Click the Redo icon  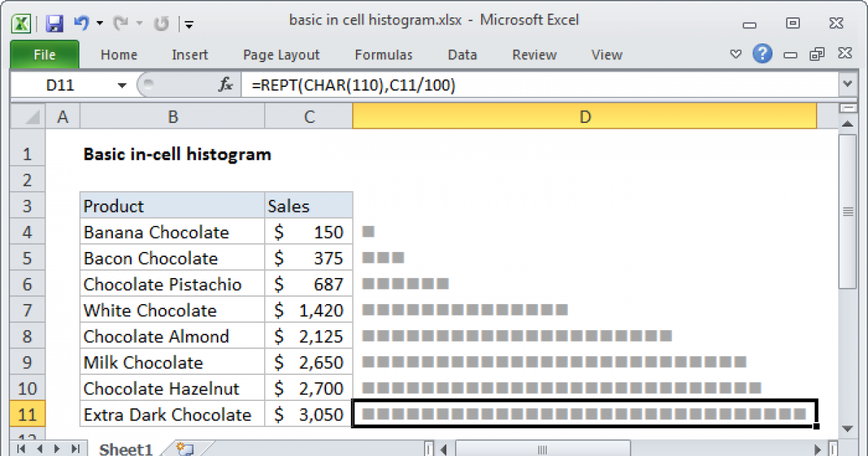click(120, 22)
